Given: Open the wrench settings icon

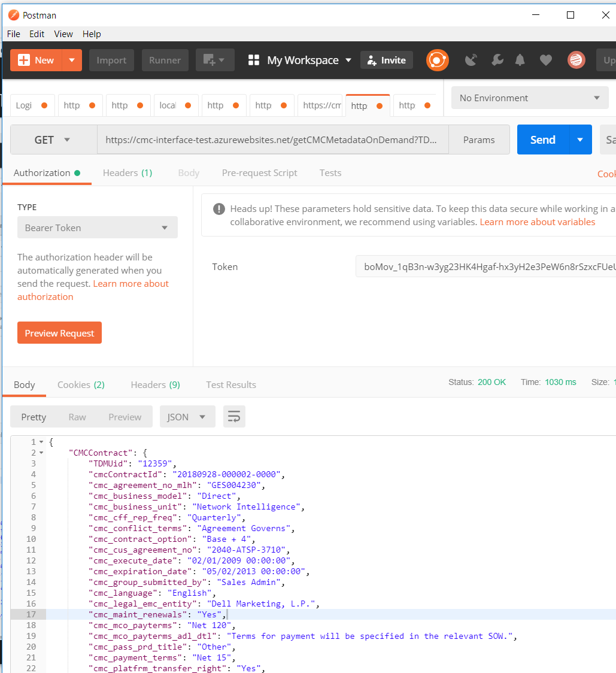Looking at the screenshot, I should pos(497,60).
